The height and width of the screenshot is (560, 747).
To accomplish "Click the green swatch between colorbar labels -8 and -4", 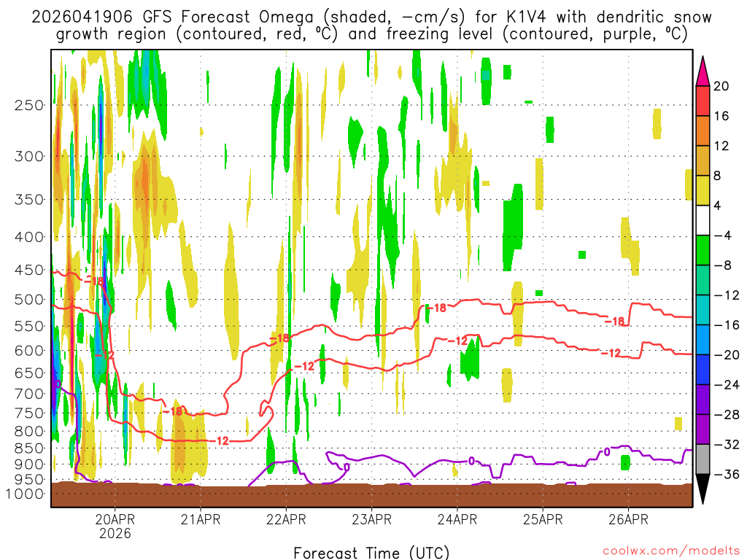I will 703,250.
